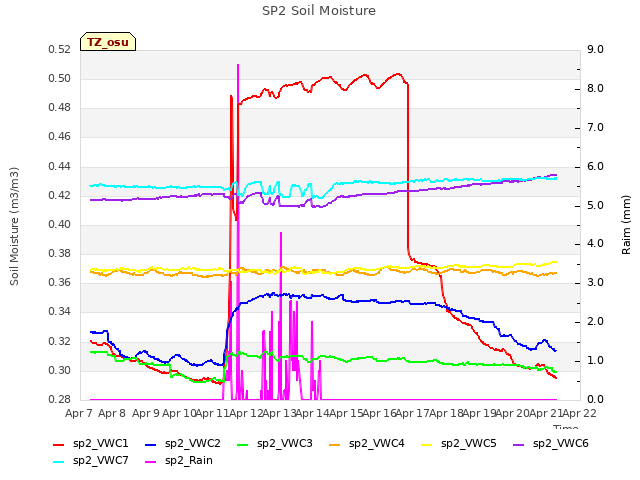
Task: Select sp2_Rain legend entry
Action: pyautogui.click(x=179, y=461)
